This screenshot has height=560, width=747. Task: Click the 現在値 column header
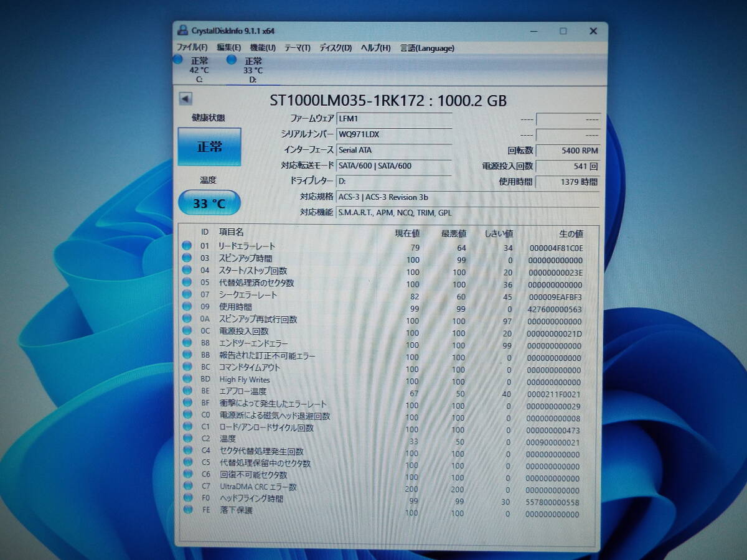408,233
